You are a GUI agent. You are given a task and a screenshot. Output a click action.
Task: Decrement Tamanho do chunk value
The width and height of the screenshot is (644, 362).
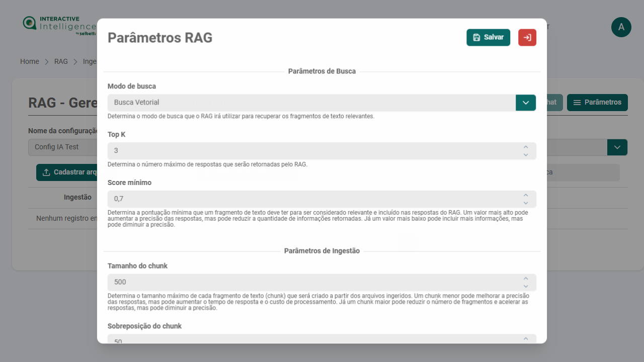click(x=526, y=286)
